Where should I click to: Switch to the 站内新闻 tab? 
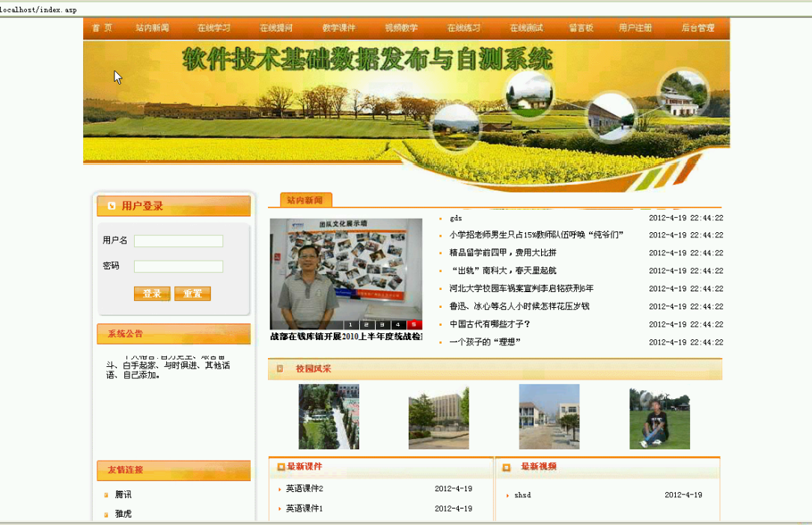point(305,200)
